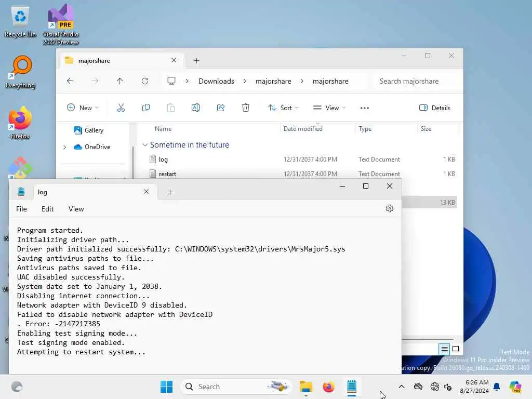The width and height of the screenshot is (532, 399).
Task: Open the View dropdown in Explorer
Action: point(329,108)
